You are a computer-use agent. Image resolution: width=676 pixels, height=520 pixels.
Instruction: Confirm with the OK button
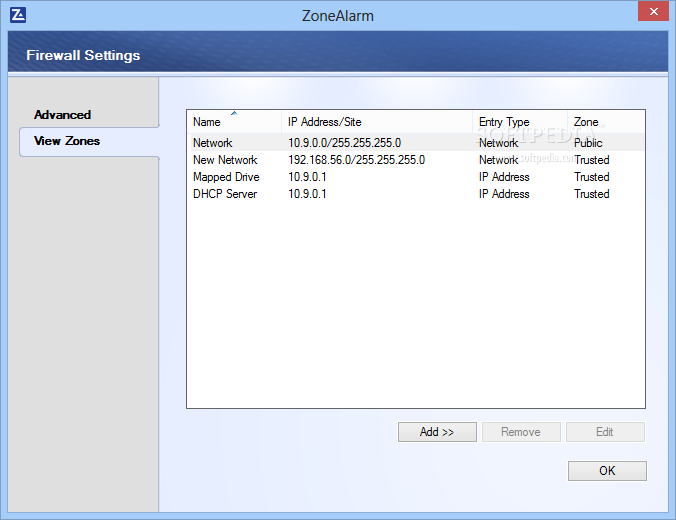(x=607, y=471)
